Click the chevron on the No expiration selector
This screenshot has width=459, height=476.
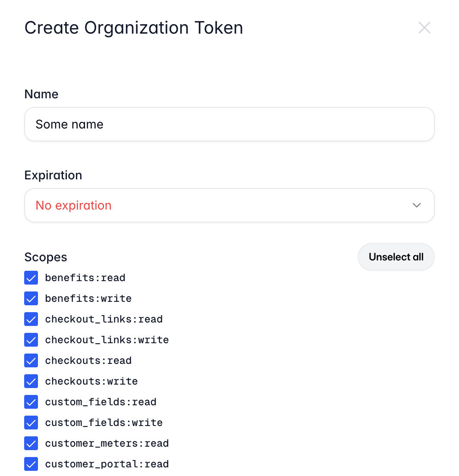(x=417, y=205)
